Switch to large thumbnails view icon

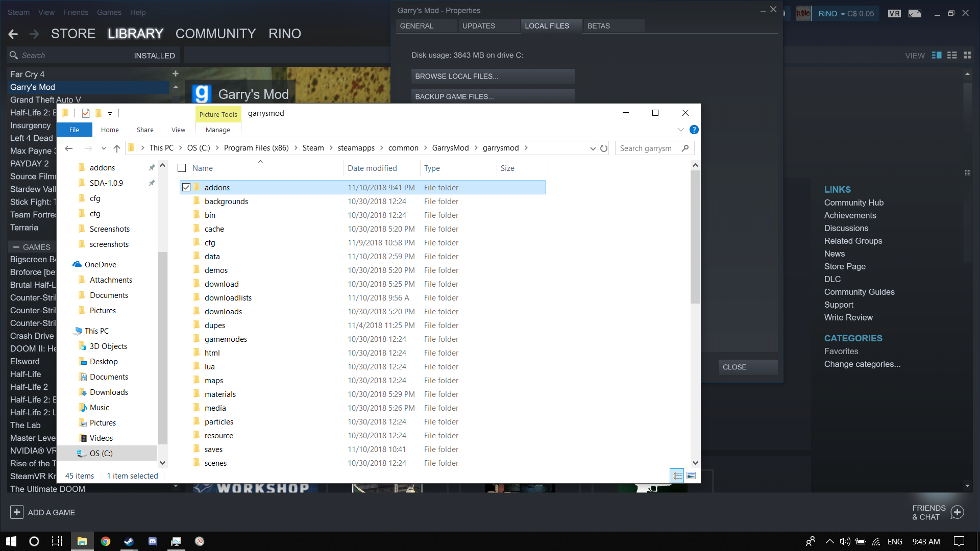click(x=691, y=475)
